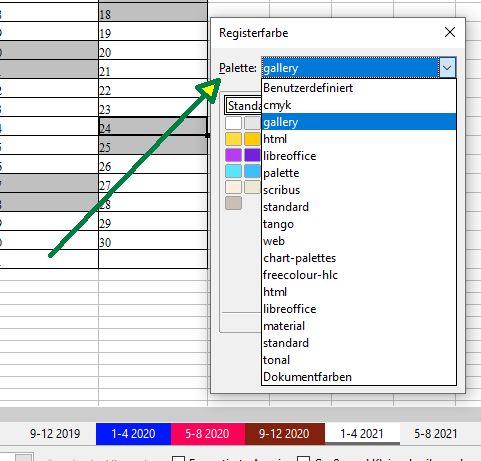The image size is (481, 461).
Task: Click the selected gray cell 24
Action: (x=153, y=126)
